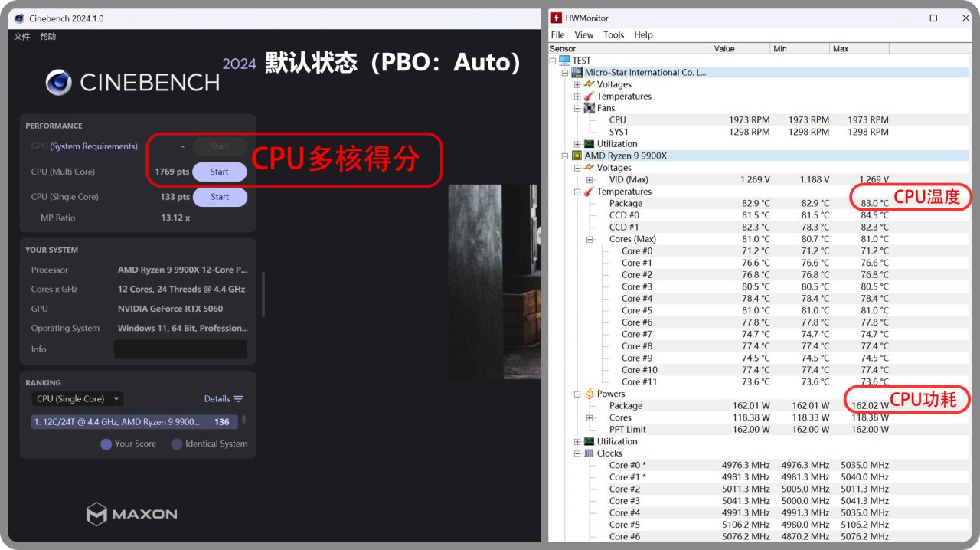Collapse the Powers node
Viewport: 980px width, 550px height.
click(577, 394)
